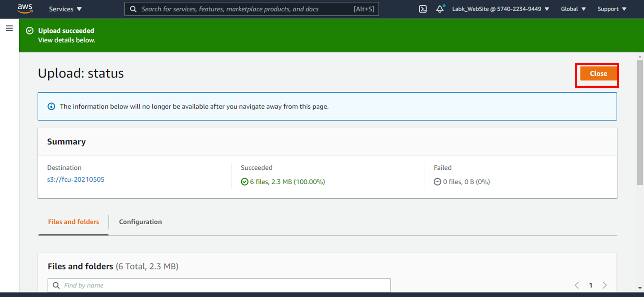
Task: Open the Support dropdown menu
Action: [x=612, y=9]
